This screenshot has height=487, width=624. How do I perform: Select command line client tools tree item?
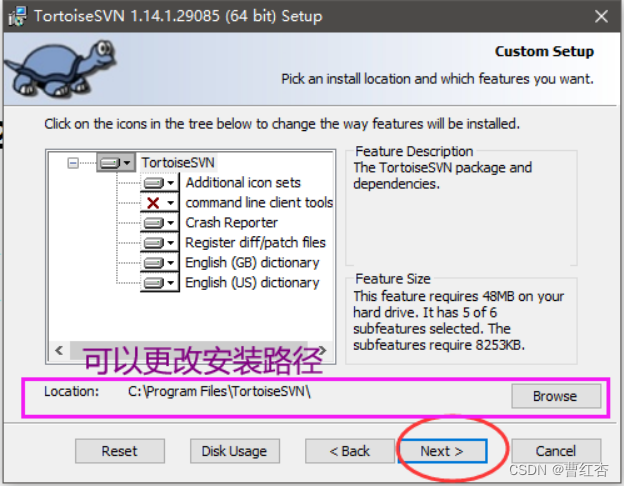click(x=259, y=203)
